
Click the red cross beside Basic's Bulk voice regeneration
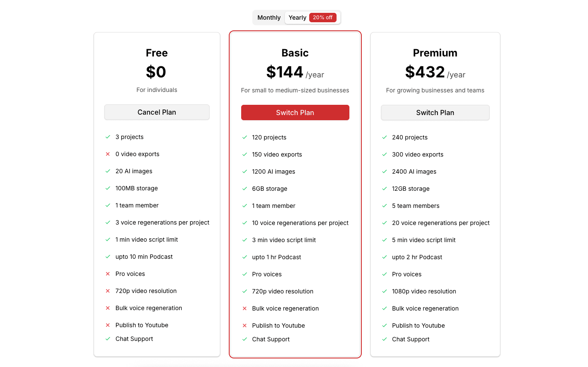pos(245,308)
